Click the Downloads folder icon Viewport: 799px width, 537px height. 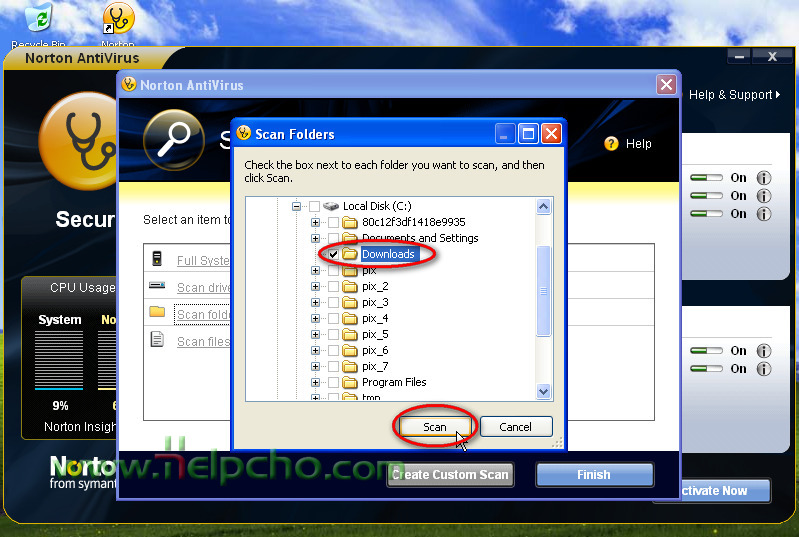tap(350, 254)
